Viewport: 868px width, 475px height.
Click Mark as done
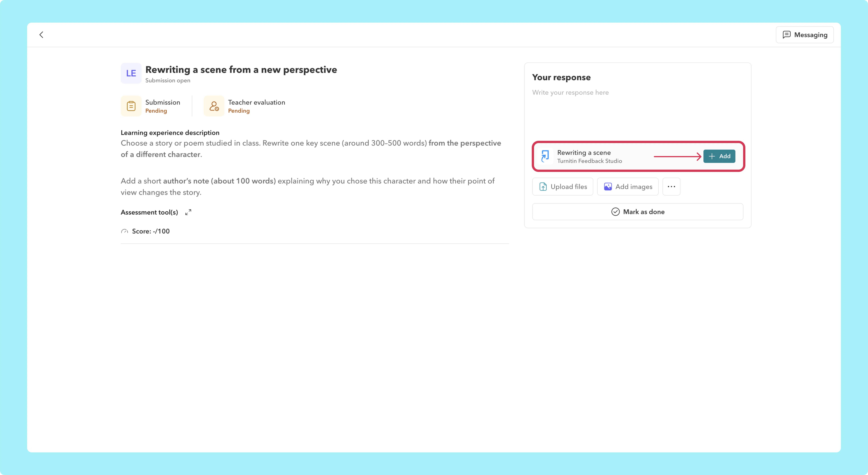[638, 212]
